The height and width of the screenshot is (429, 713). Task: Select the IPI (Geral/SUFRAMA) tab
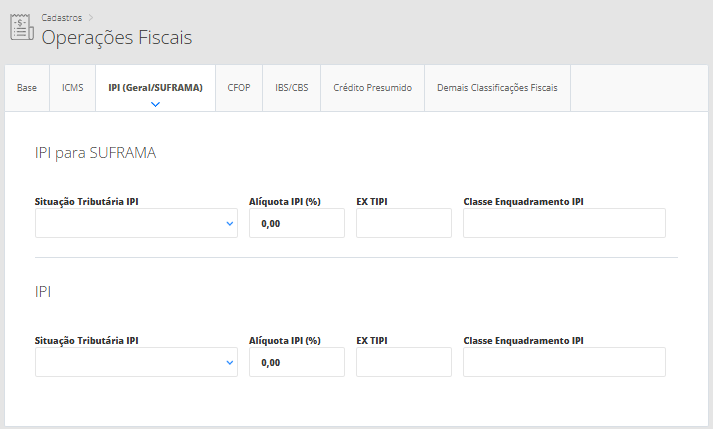pos(155,88)
